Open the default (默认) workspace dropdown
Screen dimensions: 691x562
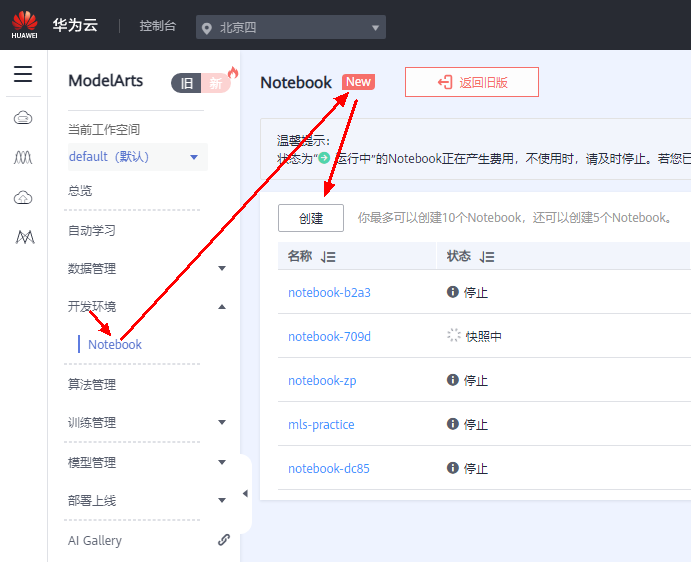point(137,157)
